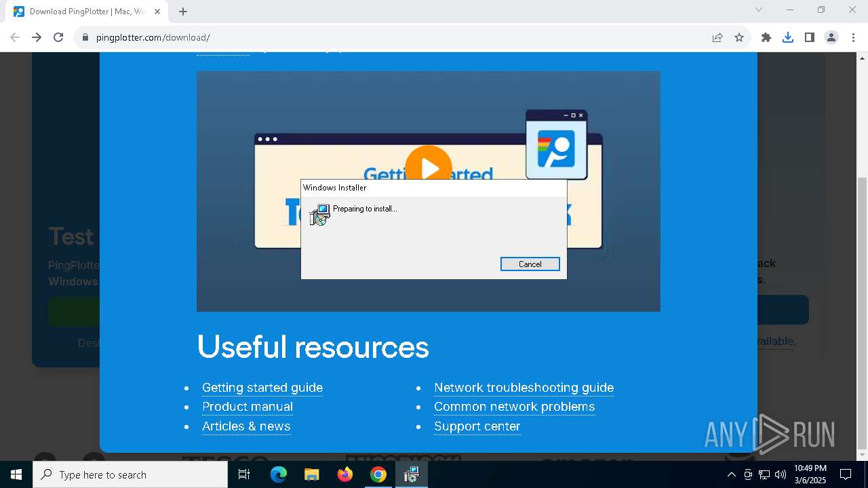Click the taskbar search box
The width and height of the screenshot is (868, 488).
(130, 474)
